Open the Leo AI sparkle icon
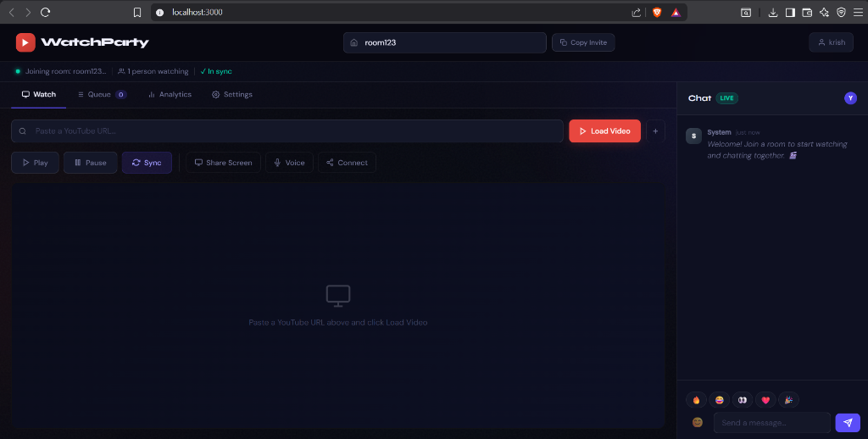 click(x=824, y=12)
